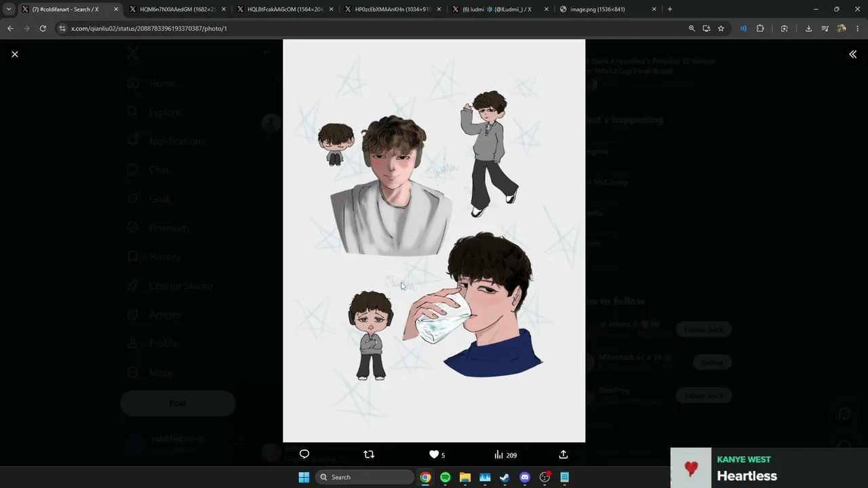The width and height of the screenshot is (868, 488).
Task: Click the Heartless album art thumbnail
Action: [x=691, y=468]
